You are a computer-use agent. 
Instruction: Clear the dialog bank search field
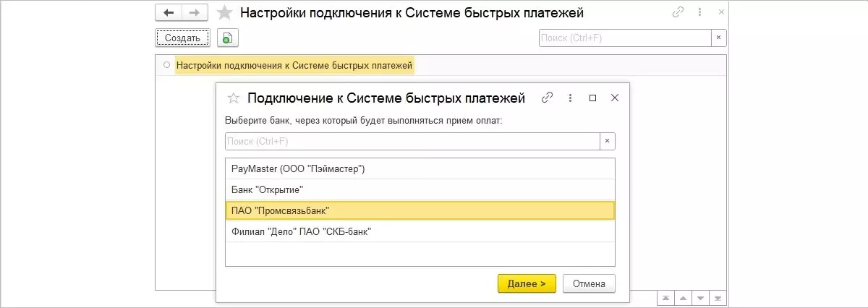click(607, 141)
